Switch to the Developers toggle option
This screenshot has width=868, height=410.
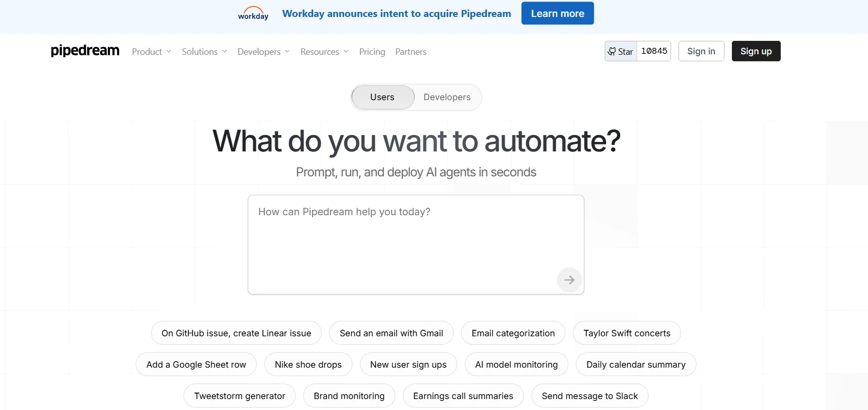[x=447, y=97]
